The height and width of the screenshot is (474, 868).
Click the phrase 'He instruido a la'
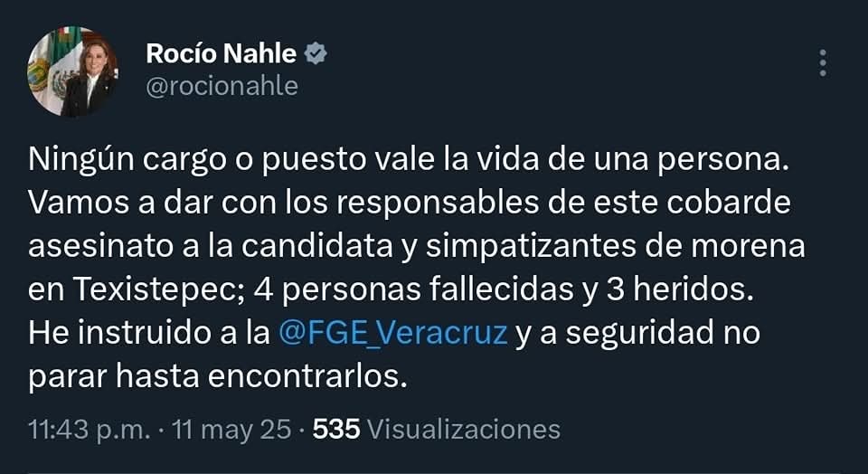pyautogui.click(x=150, y=332)
